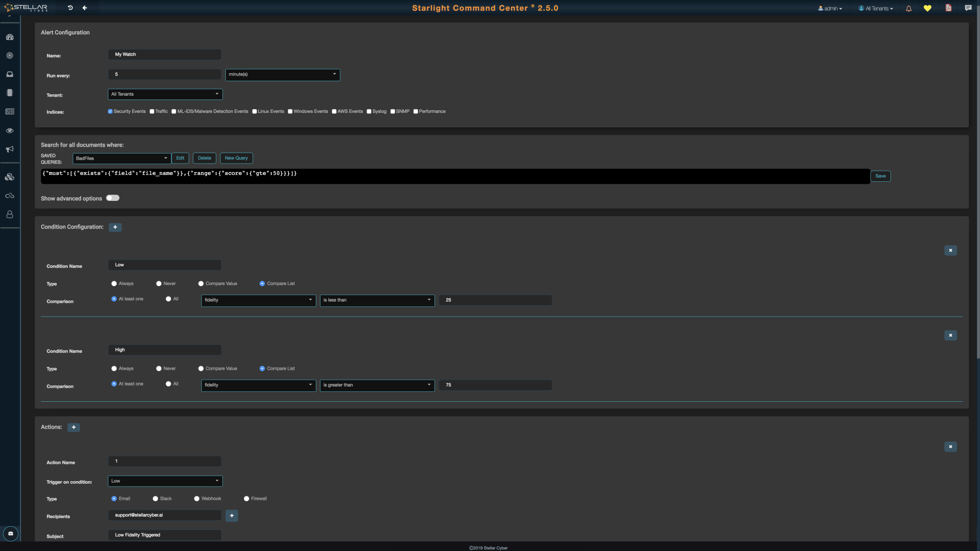This screenshot has width=980, height=551.
Task: Click the back arrow in header
Action: (x=85, y=8)
